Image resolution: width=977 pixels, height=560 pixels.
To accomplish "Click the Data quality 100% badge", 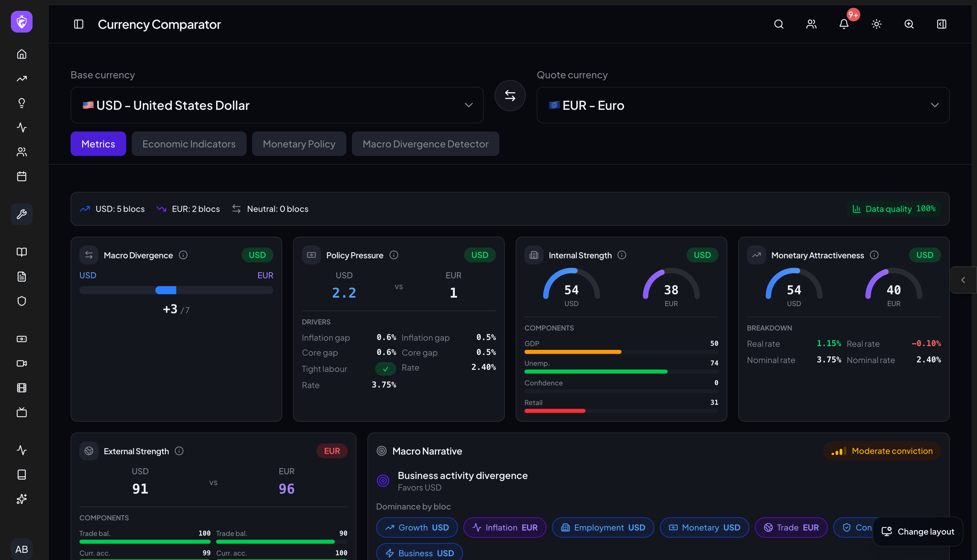I will (894, 209).
